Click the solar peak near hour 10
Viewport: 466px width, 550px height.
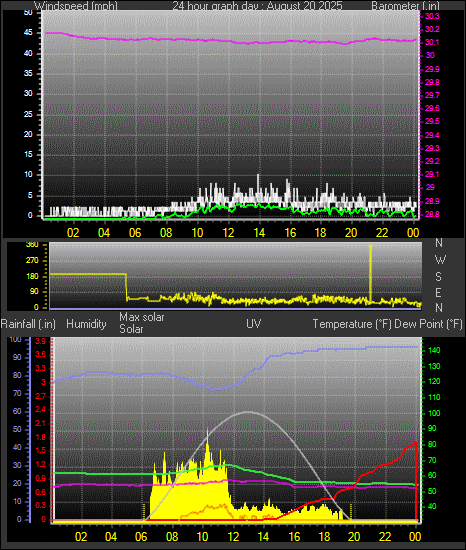tap(207, 432)
